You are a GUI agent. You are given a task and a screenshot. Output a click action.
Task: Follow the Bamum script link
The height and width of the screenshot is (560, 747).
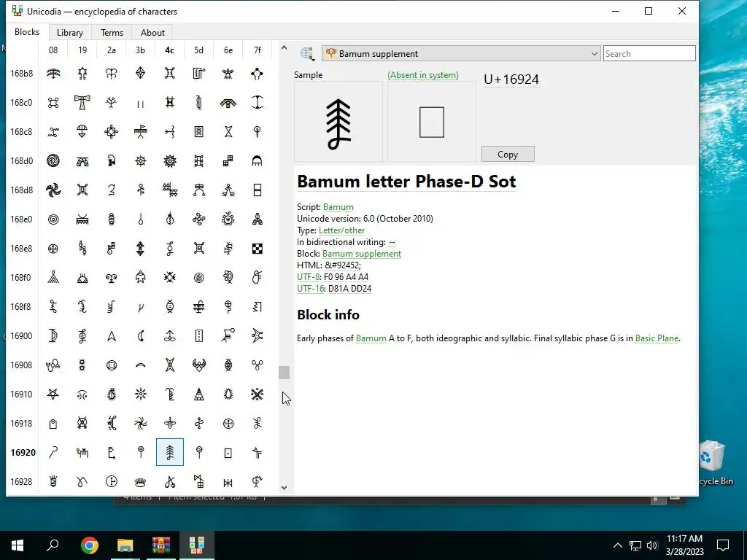coord(338,206)
